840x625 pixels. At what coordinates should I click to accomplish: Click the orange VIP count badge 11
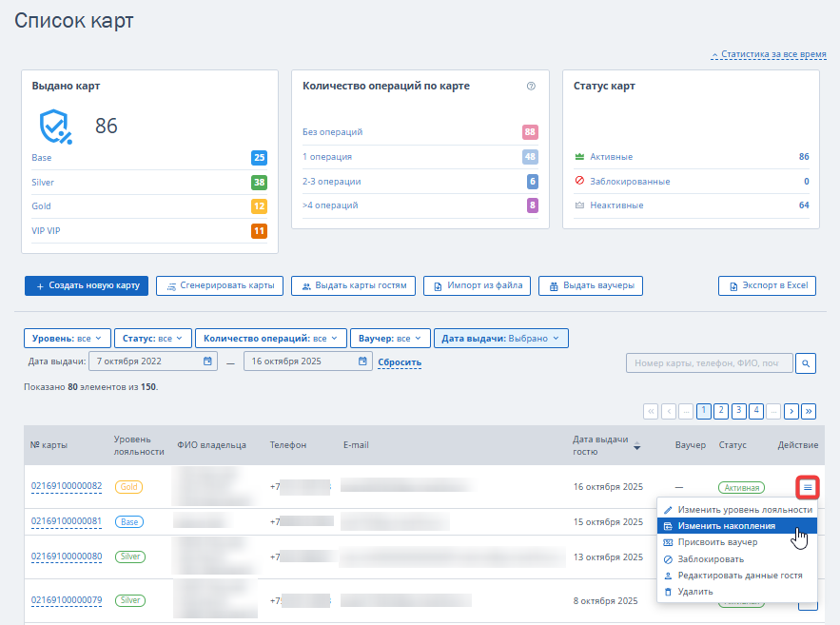(x=259, y=230)
